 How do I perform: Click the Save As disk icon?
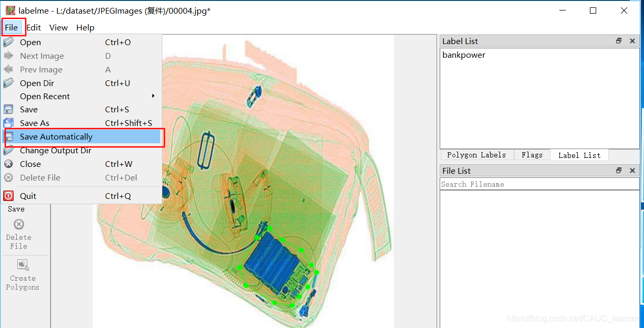pyautogui.click(x=8, y=123)
